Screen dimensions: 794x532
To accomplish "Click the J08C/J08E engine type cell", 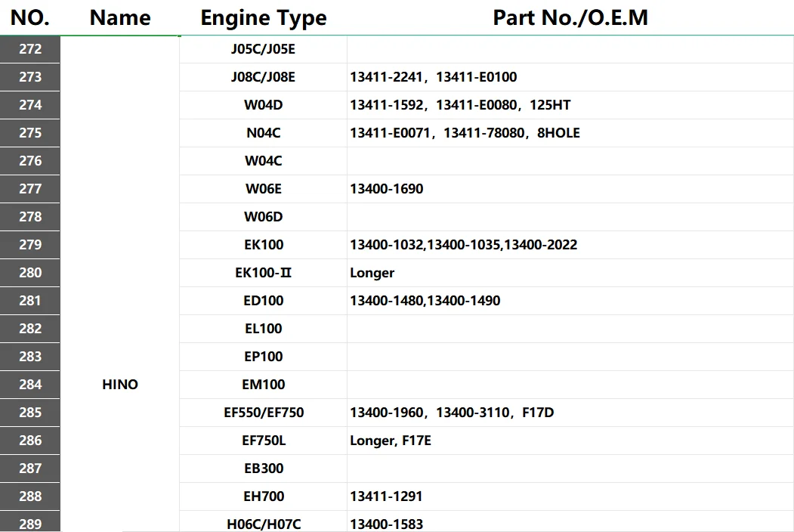I will pyautogui.click(x=264, y=77).
